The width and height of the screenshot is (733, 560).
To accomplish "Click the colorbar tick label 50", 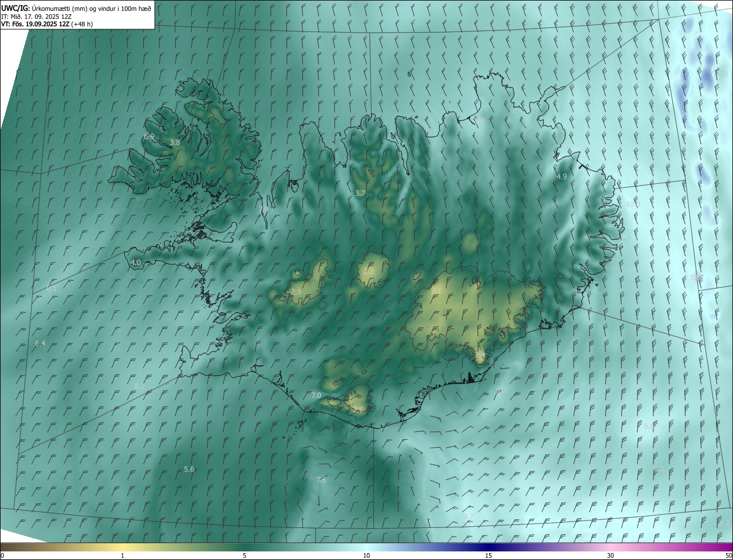I will (728, 555).
